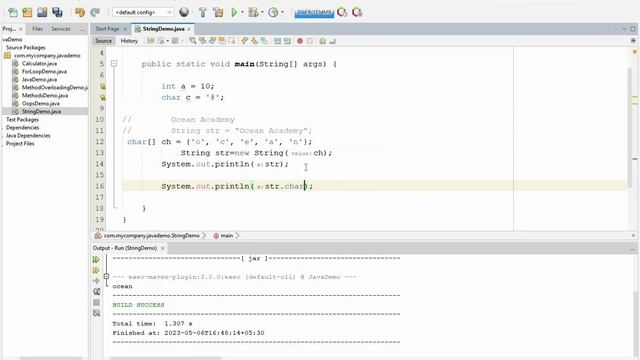Image resolution: width=640 pixels, height=360 pixels.
Task: Collapse the exec-maven-plugin output fold
Action: [x=106, y=277]
